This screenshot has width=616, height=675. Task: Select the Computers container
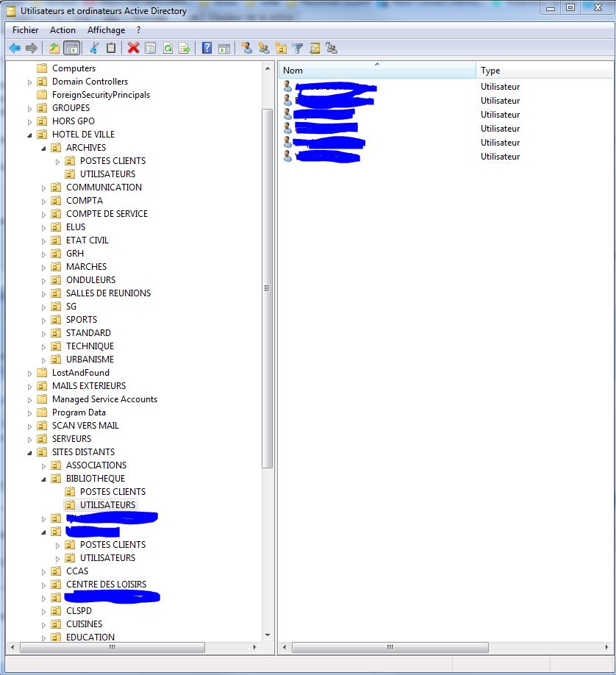(x=74, y=68)
